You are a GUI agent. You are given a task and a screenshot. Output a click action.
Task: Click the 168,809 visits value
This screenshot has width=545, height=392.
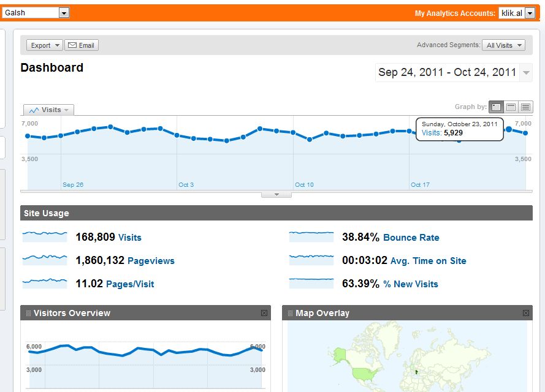click(x=95, y=237)
